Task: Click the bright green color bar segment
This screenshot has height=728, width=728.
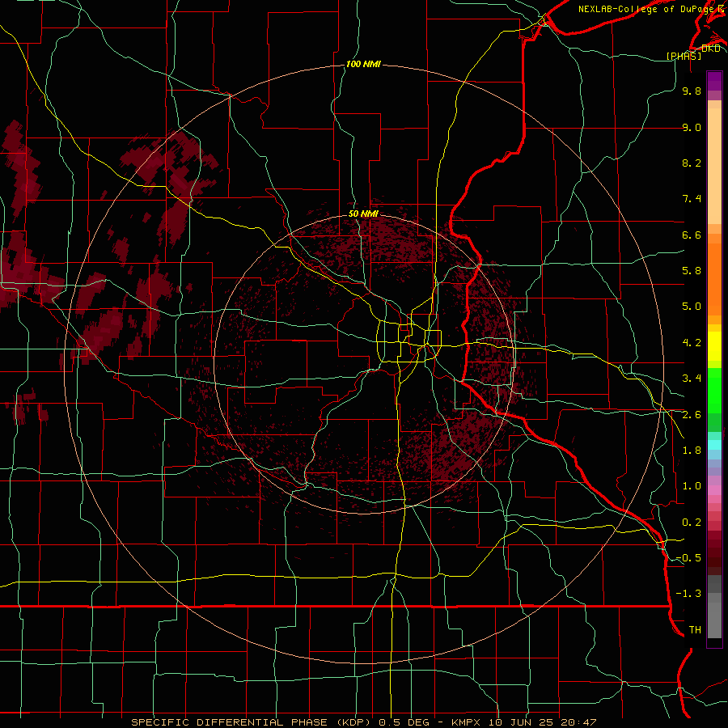Action: pyautogui.click(x=714, y=390)
